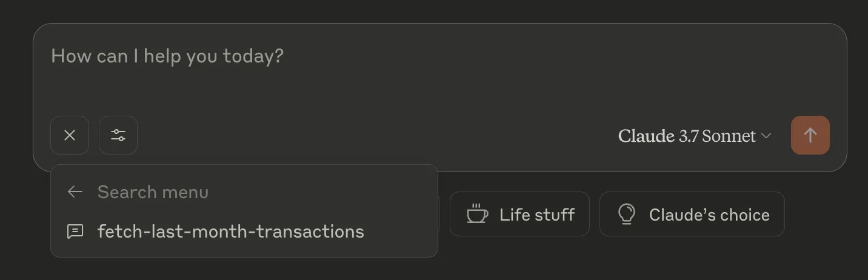Click the Claude wordmark in the model selector
The width and height of the screenshot is (868, 280).
pyautogui.click(x=646, y=136)
